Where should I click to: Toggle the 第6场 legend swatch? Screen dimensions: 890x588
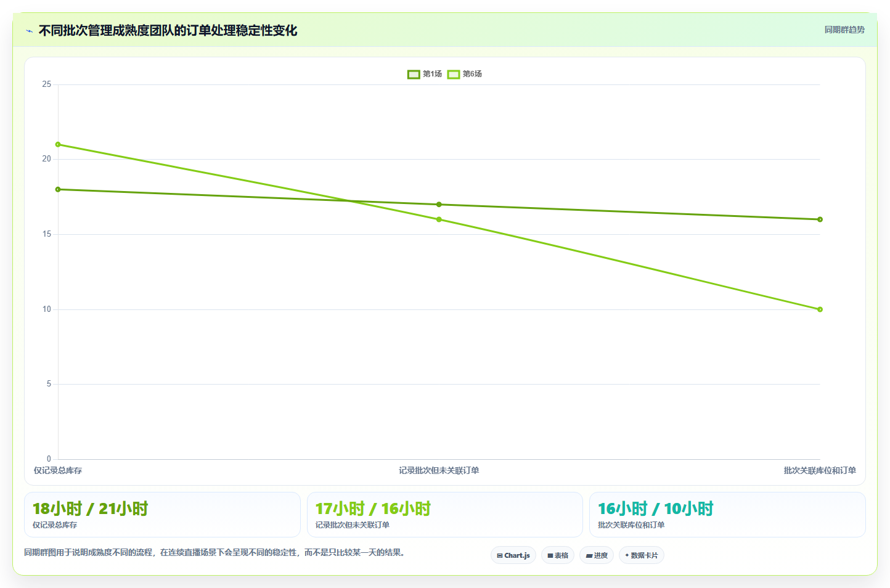[x=454, y=74]
